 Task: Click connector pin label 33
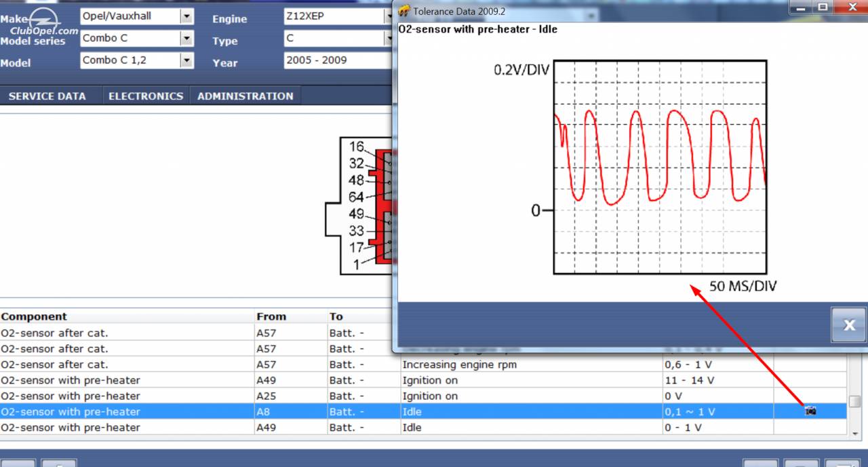click(x=357, y=231)
